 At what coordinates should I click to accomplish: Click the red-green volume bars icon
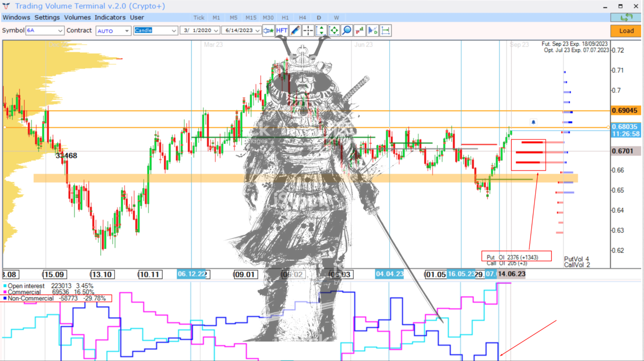coord(360,31)
